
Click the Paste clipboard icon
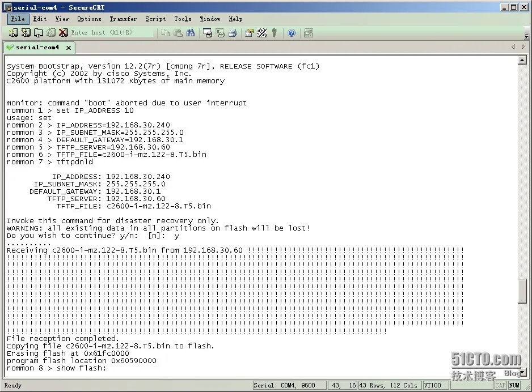178,33
